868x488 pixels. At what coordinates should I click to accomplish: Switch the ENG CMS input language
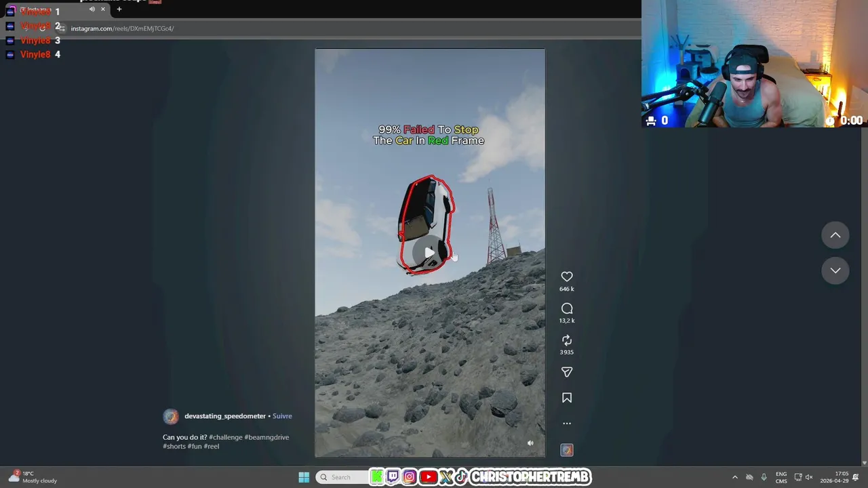click(x=781, y=477)
